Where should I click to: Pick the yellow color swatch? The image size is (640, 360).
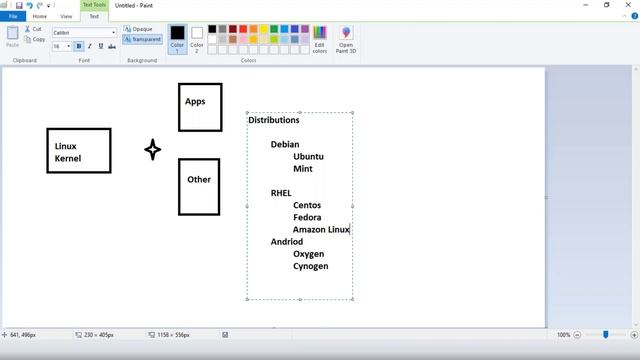(x=264, y=29)
